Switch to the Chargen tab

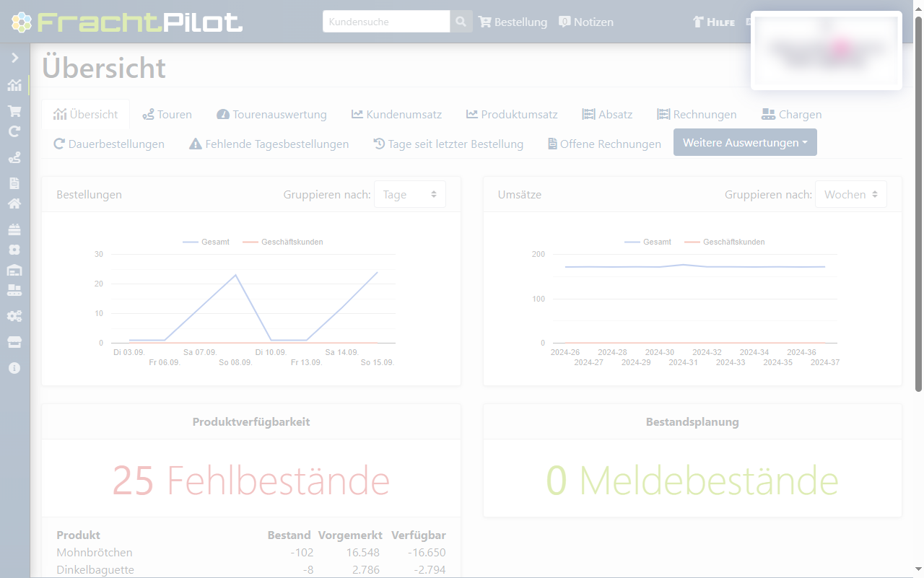point(791,114)
